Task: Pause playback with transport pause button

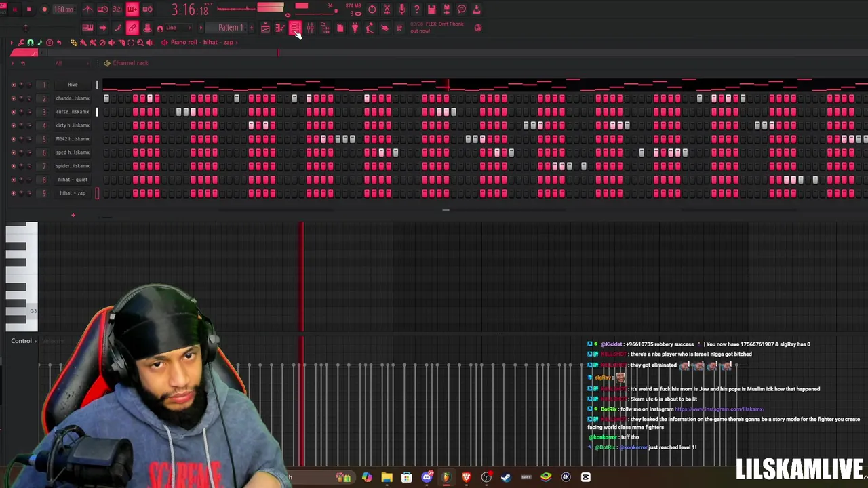Action: [x=14, y=9]
